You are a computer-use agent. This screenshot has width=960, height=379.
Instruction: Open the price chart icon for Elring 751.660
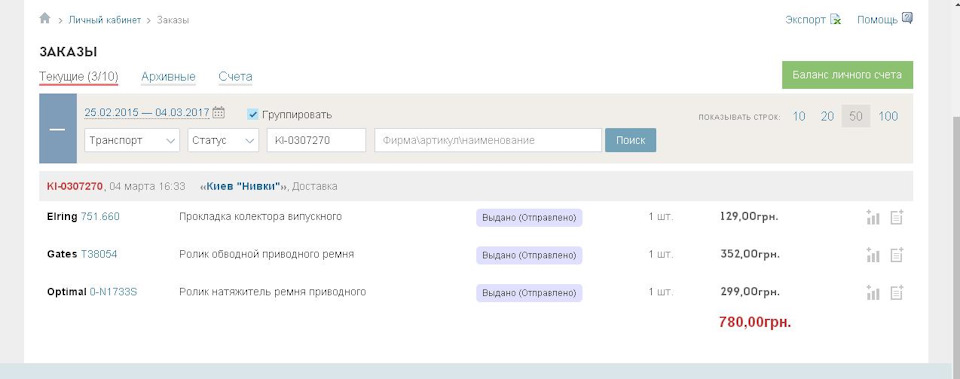pyautogui.click(x=873, y=217)
